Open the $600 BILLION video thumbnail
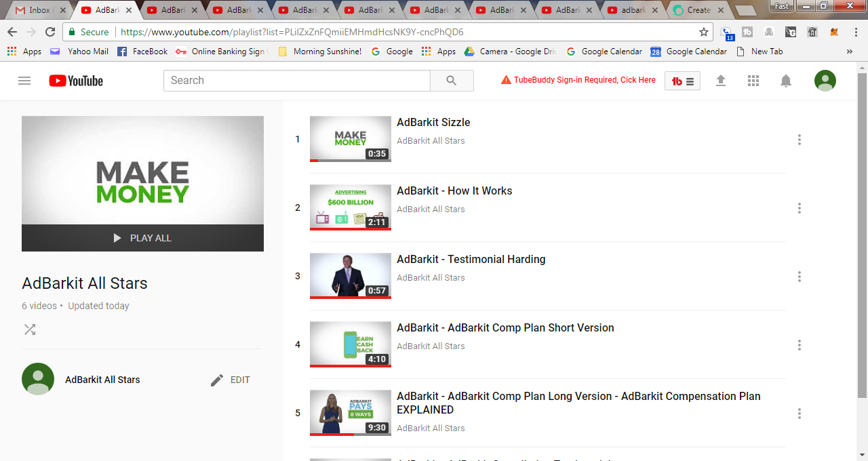This screenshot has width=868, height=461. 351,207
